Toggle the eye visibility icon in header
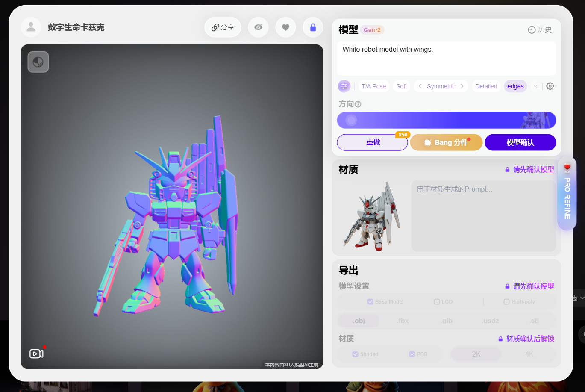 click(x=258, y=27)
